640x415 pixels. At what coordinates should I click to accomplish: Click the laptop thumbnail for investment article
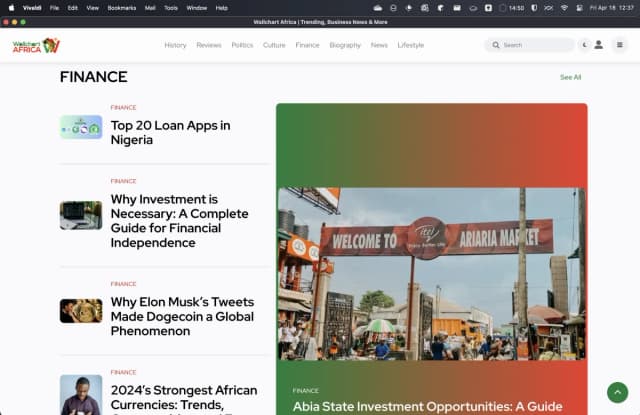[x=81, y=215]
